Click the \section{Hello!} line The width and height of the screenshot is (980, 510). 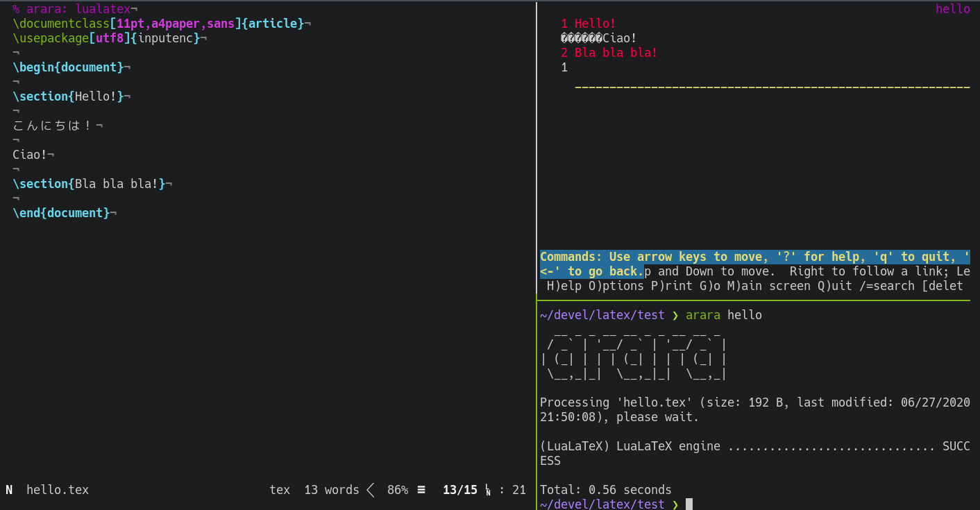[x=71, y=96]
